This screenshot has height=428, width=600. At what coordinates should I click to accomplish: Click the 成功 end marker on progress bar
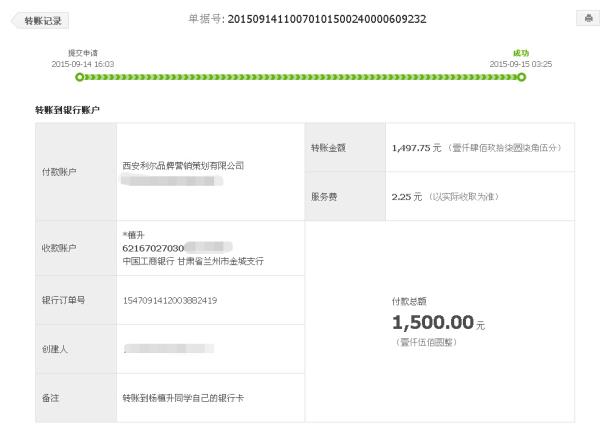point(521,77)
